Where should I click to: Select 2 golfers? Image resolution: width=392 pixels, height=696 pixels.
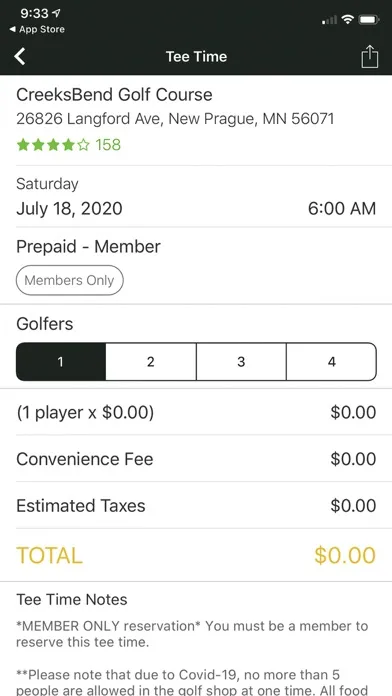point(151,362)
